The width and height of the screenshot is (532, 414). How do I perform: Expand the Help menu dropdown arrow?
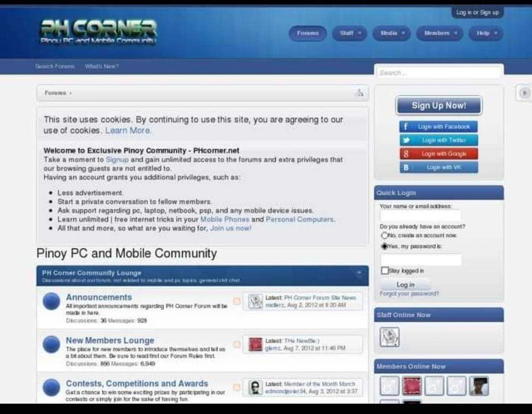[x=496, y=33]
